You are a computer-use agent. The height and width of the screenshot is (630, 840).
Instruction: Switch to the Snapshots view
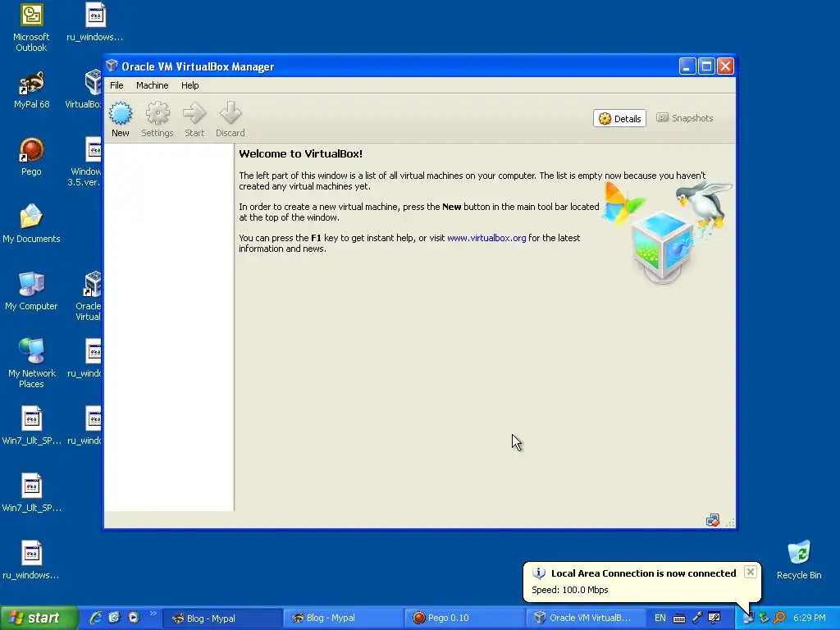click(x=685, y=118)
